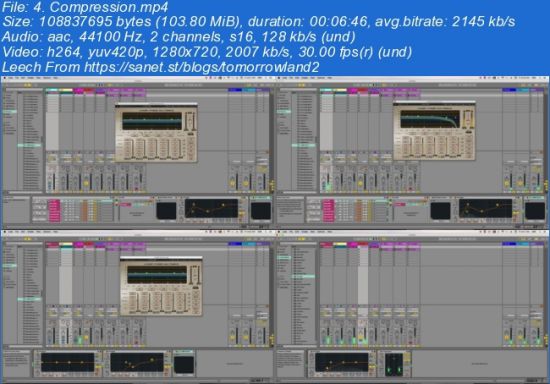
Task: Open the flat-spectrum plugin thumbnail with pink device rack
Action: point(138,153)
